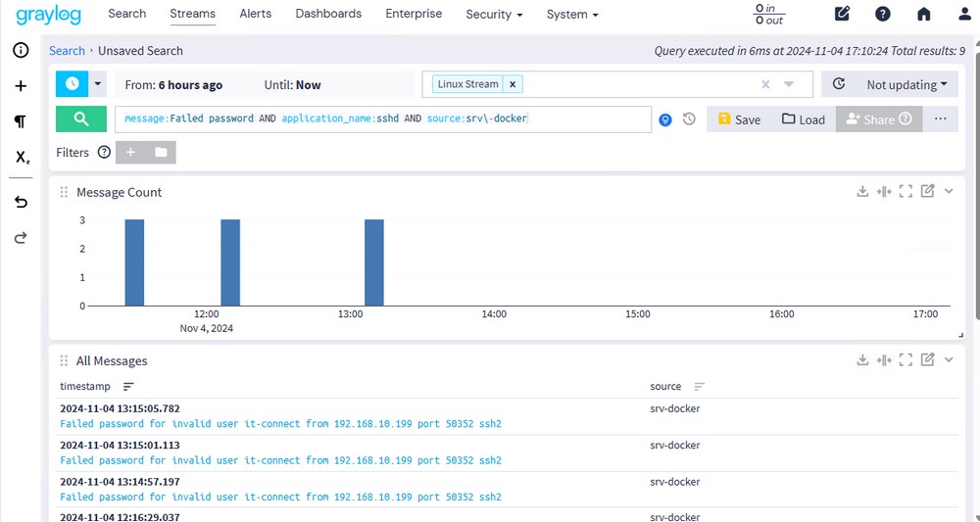Go to the Dashboards tab
Viewport: 980px width, 522px height.
click(x=328, y=14)
